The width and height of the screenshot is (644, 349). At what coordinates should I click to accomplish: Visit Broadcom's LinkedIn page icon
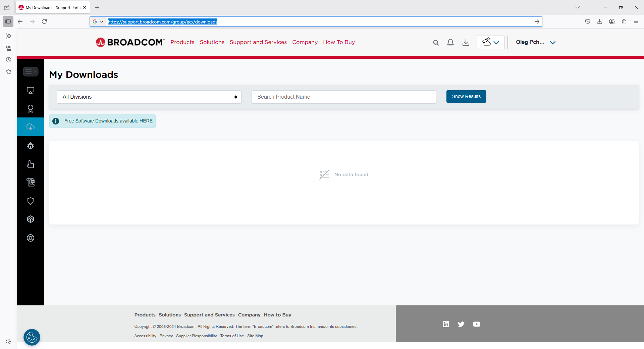[x=446, y=324]
